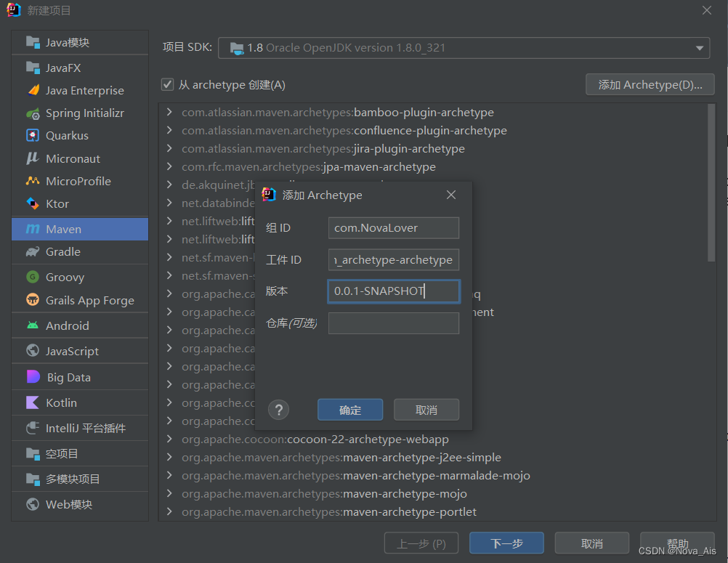Expand jira-plugin-archetype node

tap(169, 148)
